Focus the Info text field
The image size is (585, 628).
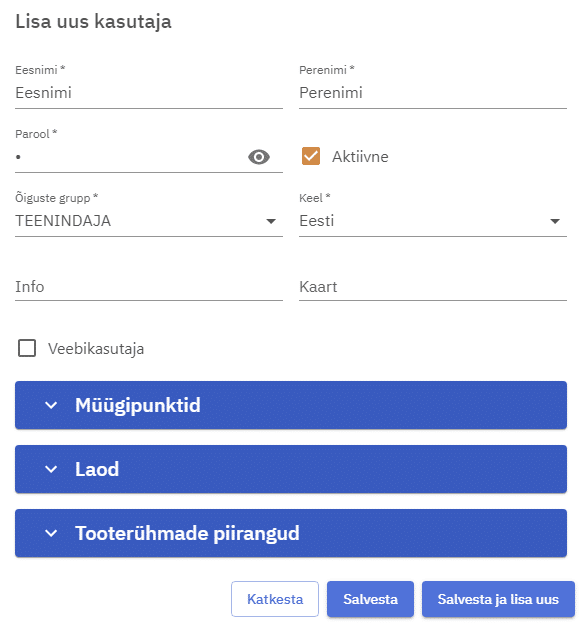point(149,287)
